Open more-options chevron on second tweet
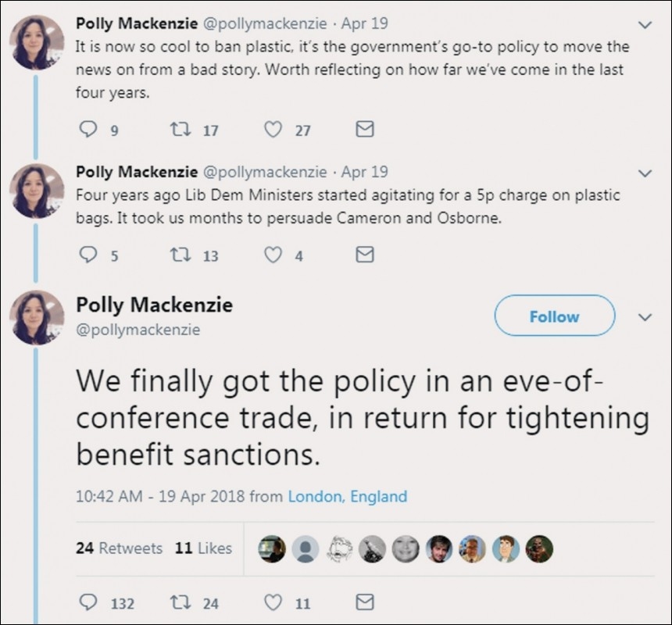672x625 pixels. point(645,172)
